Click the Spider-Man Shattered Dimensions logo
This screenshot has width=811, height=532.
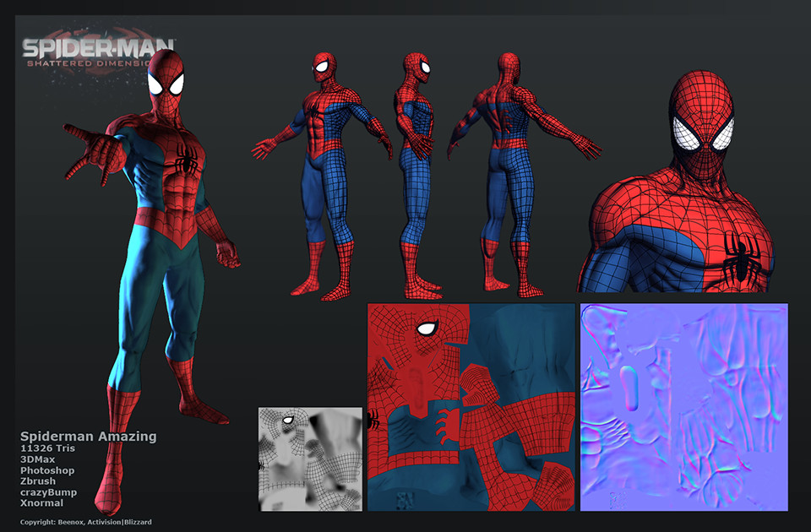click(x=97, y=52)
